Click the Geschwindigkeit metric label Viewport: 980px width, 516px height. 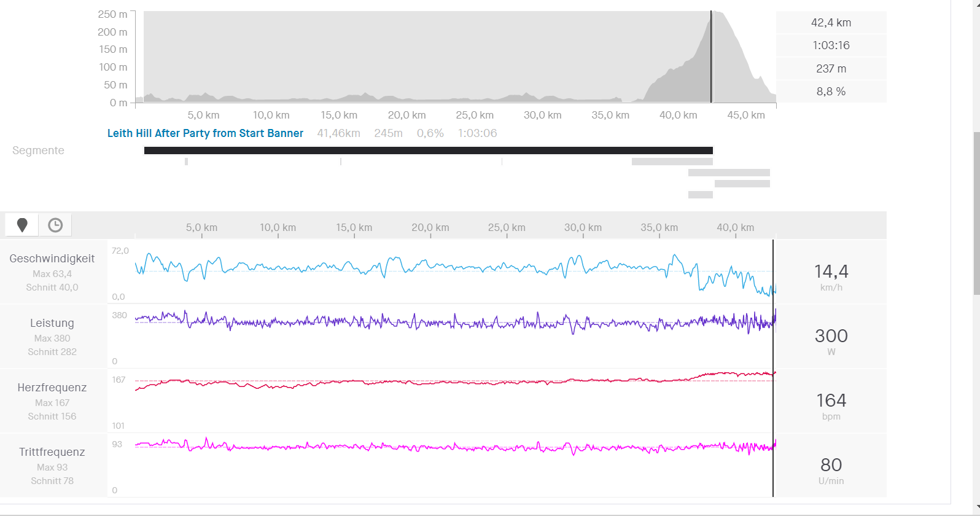click(x=52, y=259)
